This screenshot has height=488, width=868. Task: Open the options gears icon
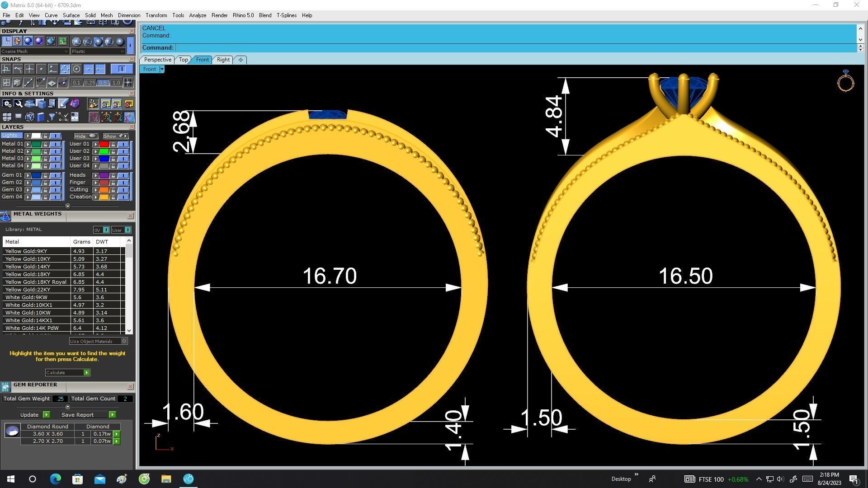click(x=7, y=103)
